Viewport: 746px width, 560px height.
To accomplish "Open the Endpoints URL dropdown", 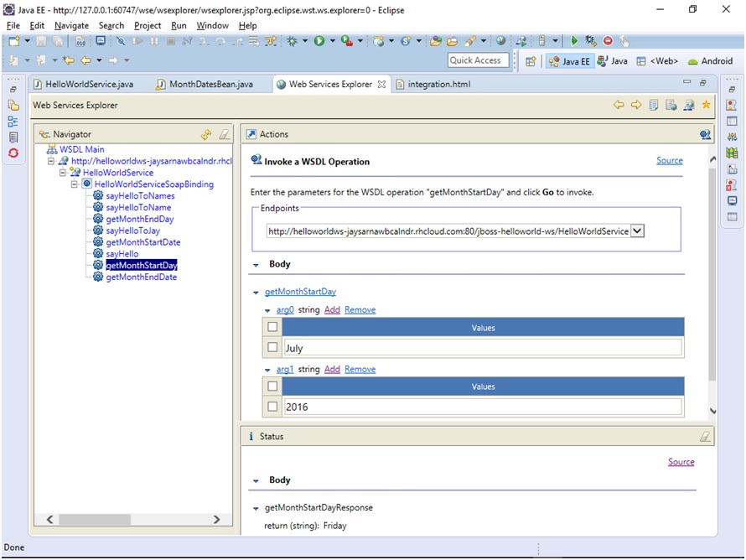I will tap(637, 231).
